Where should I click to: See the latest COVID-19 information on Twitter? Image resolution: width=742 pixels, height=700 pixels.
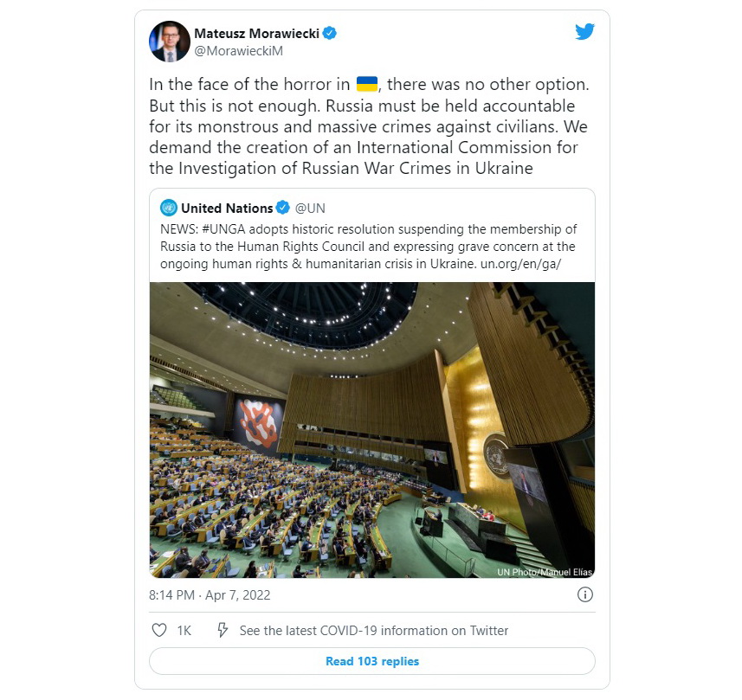point(374,631)
